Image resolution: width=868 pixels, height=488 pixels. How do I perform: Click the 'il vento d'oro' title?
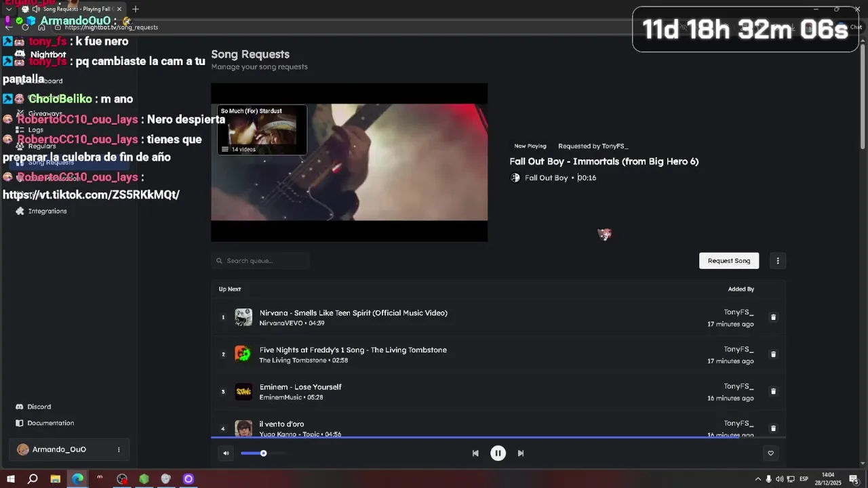click(x=281, y=424)
